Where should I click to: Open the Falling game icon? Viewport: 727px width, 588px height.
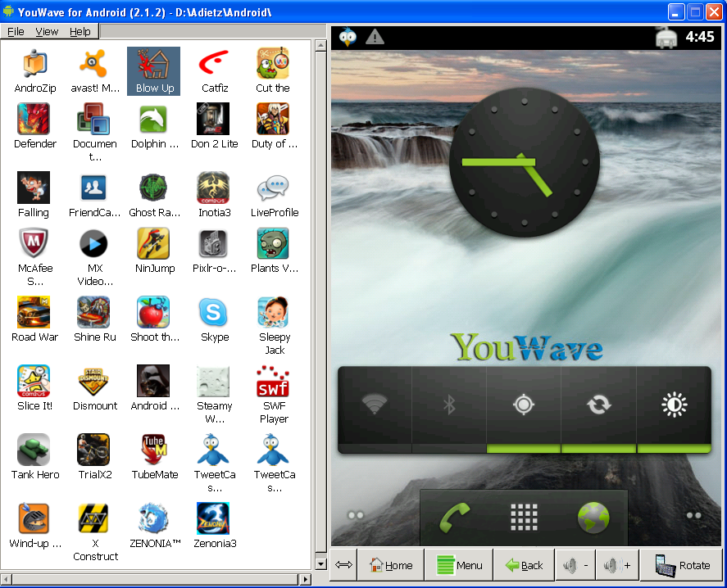pyautogui.click(x=34, y=188)
